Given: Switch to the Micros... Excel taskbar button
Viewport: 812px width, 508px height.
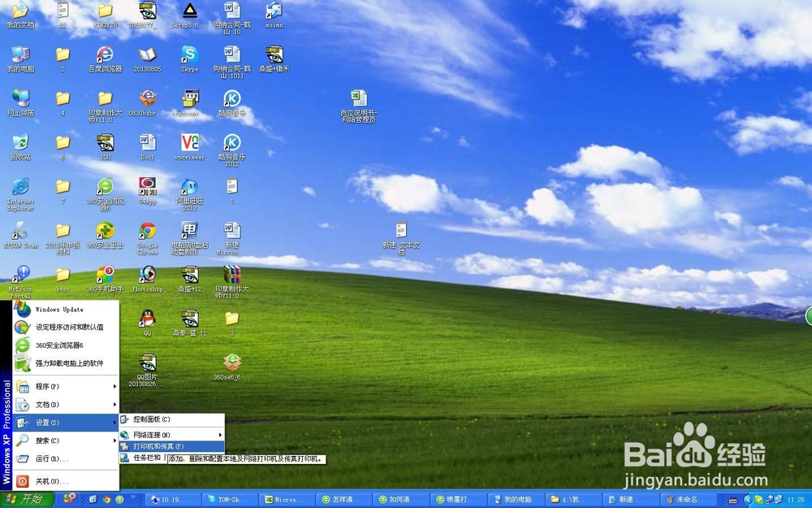Looking at the screenshot, I should tap(285, 500).
